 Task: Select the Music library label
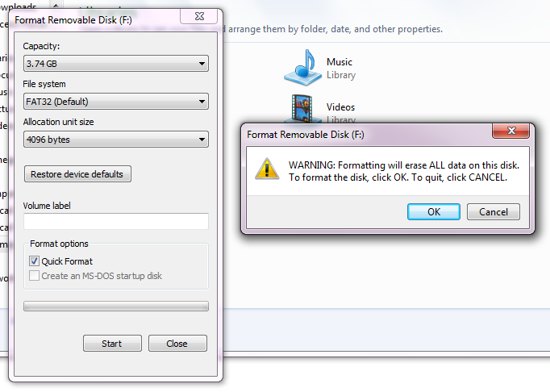[340, 62]
